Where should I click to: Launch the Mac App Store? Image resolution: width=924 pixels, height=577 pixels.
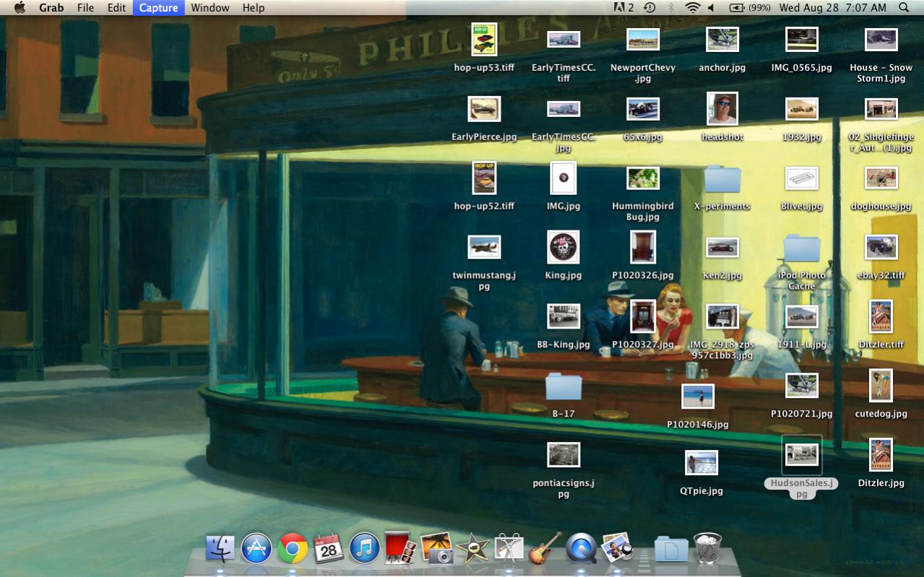click(256, 549)
